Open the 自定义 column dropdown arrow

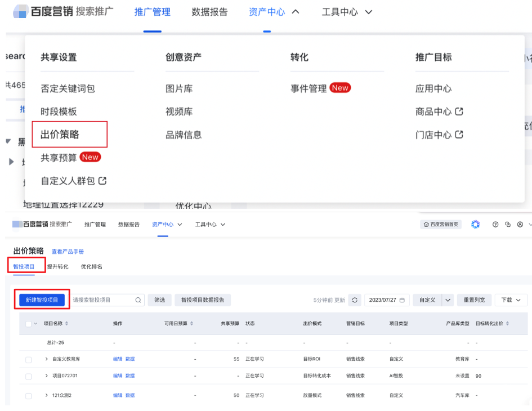(x=448, y=300)
